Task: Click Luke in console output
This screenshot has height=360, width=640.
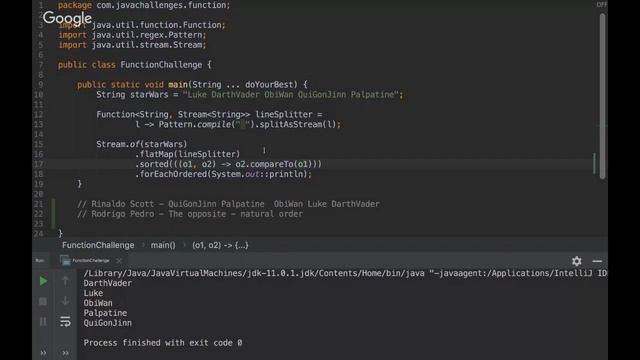Action: click(93, 293)
